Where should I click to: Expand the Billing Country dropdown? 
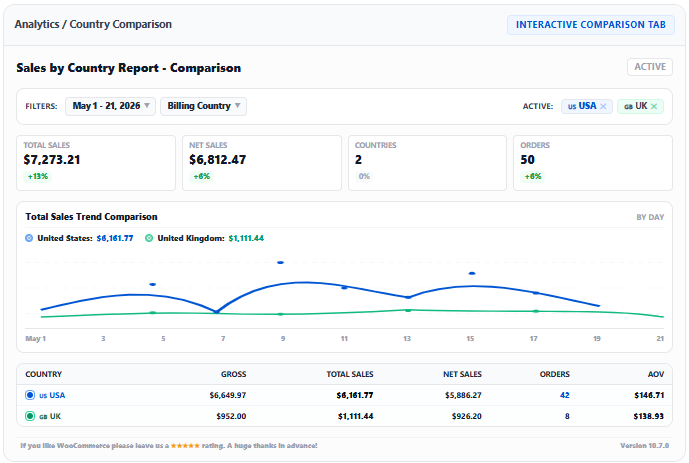click(203, 106)
